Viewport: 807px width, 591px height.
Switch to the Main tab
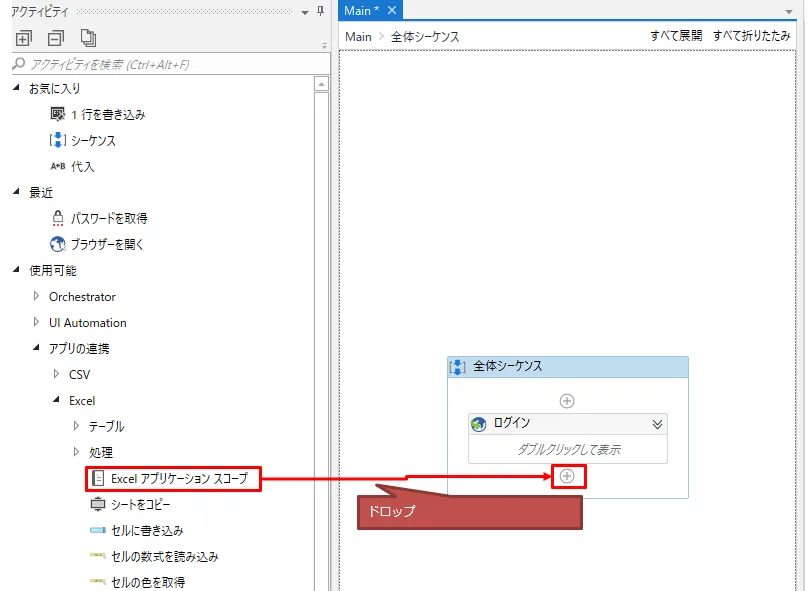tap(357, 11)
